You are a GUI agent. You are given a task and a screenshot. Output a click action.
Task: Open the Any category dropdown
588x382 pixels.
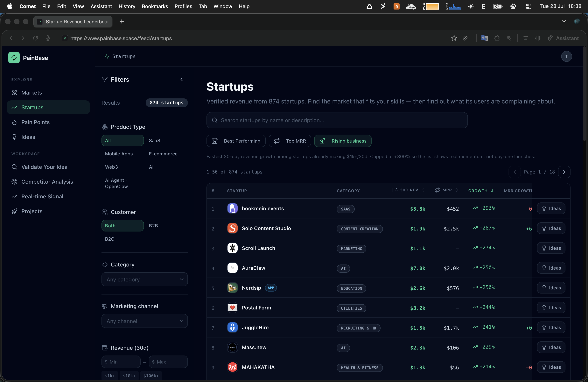pyautogui.click(x=144, y=279)
